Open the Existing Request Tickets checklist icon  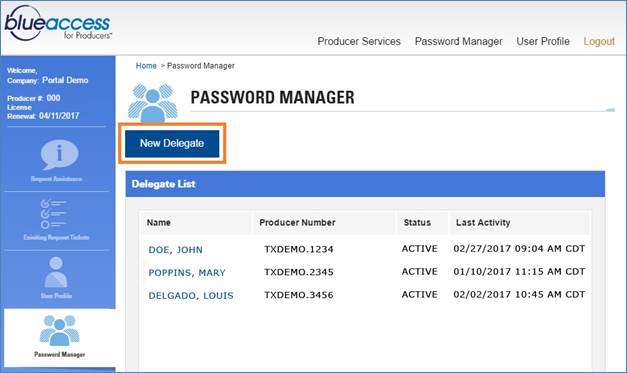53,214
